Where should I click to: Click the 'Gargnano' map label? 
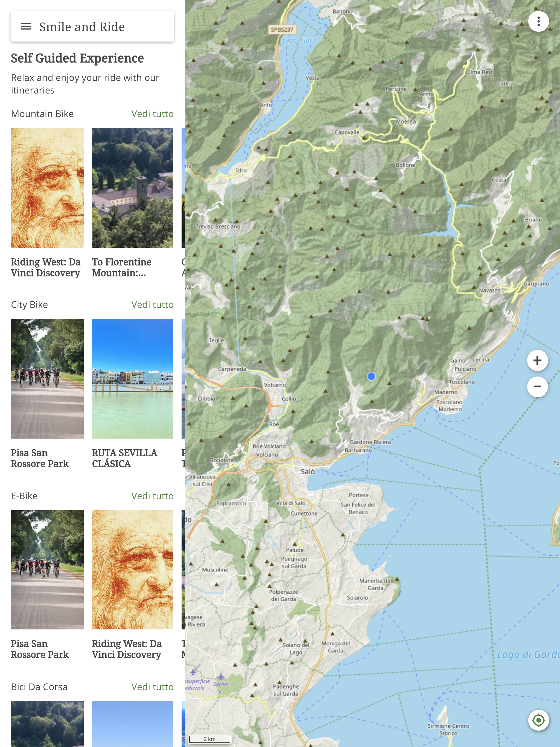click(x=536, y=284)
